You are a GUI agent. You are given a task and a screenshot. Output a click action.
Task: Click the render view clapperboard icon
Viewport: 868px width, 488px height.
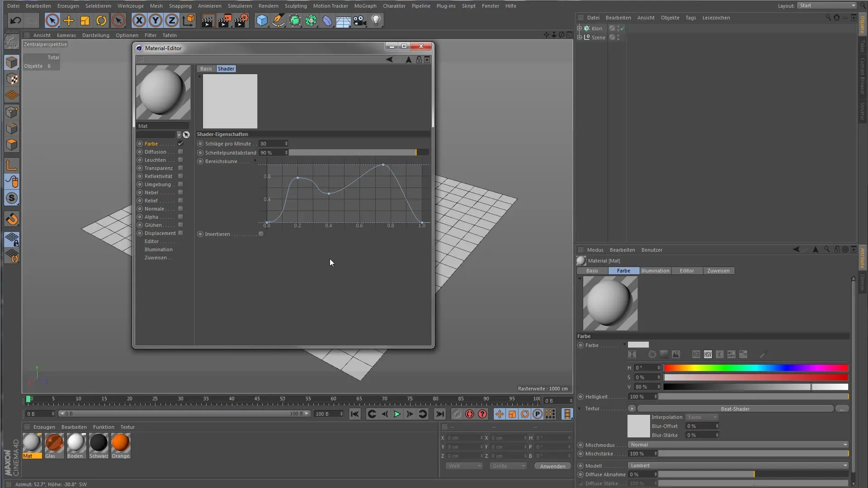(x=208, y=20)
